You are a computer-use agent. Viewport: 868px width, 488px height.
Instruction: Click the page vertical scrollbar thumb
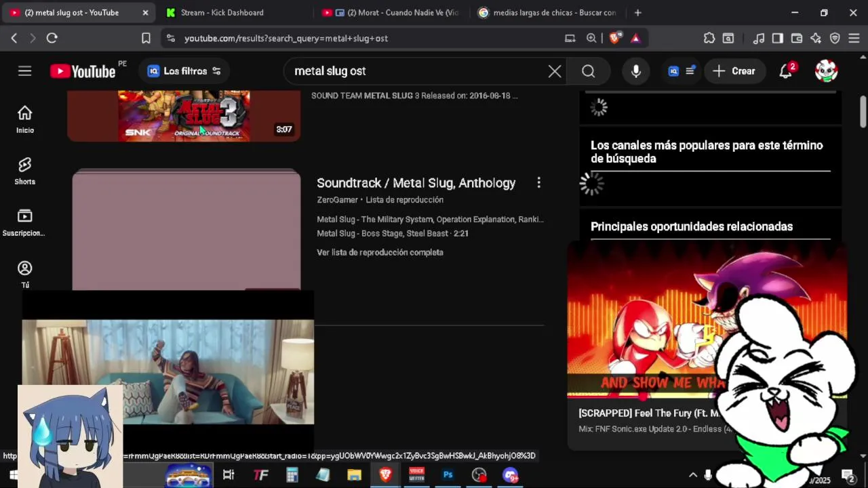click(863, 111)
